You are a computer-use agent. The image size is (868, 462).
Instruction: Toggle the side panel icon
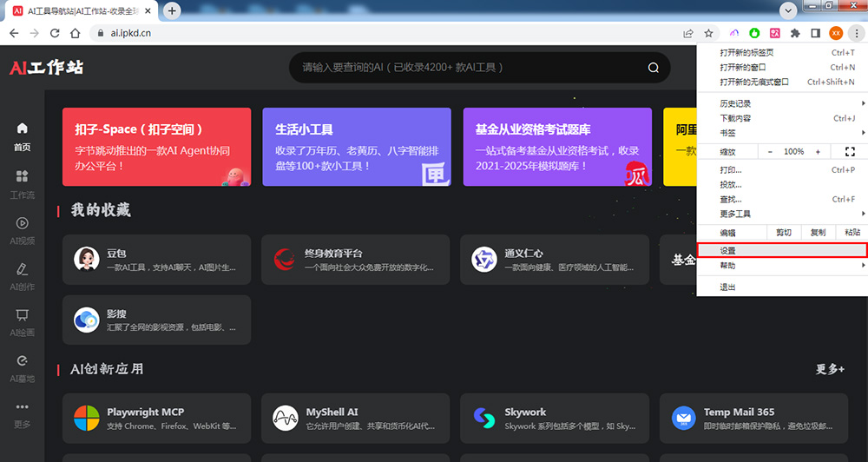(x=815, y=33)
